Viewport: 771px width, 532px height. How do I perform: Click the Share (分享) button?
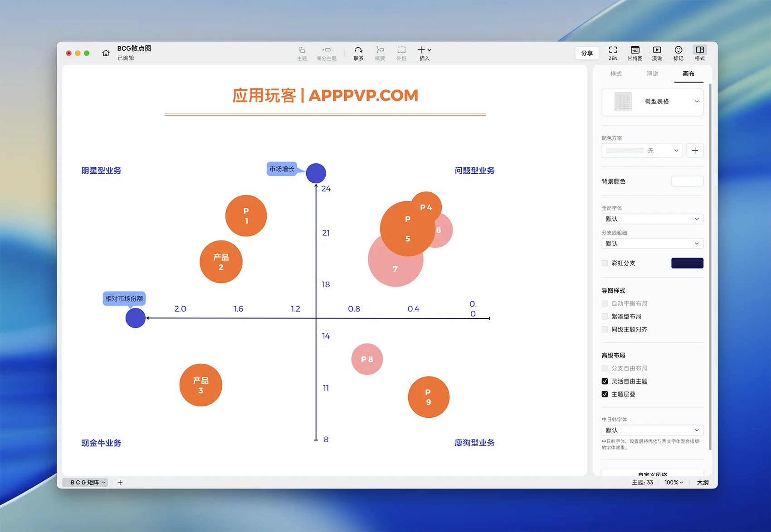point(587,53)
